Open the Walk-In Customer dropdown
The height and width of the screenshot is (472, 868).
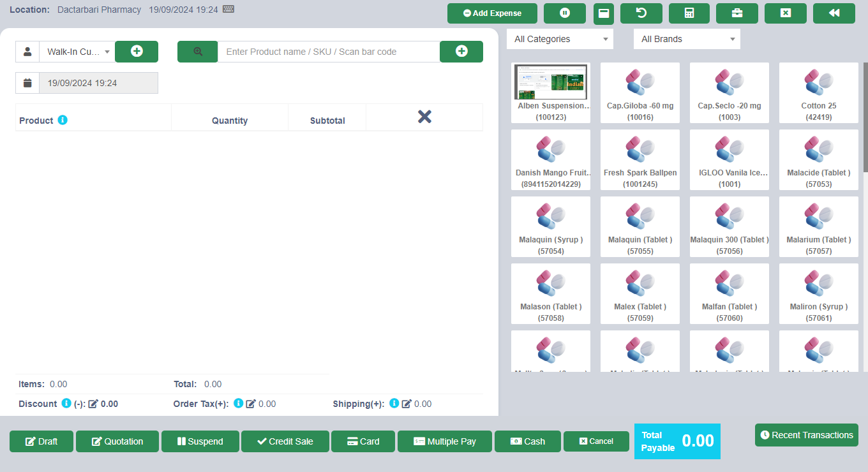click(x=77, y=52)
